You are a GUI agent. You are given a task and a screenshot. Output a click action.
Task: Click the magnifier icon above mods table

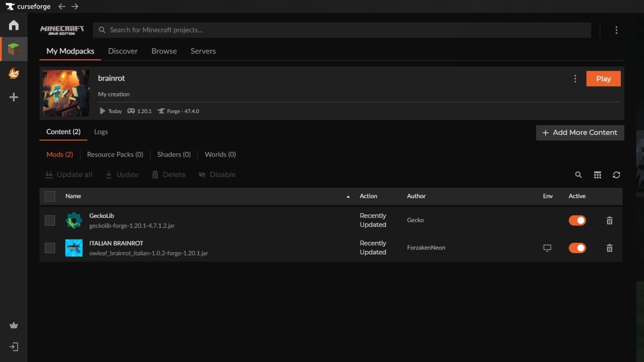pyautogui.click(x=578, y=175)
